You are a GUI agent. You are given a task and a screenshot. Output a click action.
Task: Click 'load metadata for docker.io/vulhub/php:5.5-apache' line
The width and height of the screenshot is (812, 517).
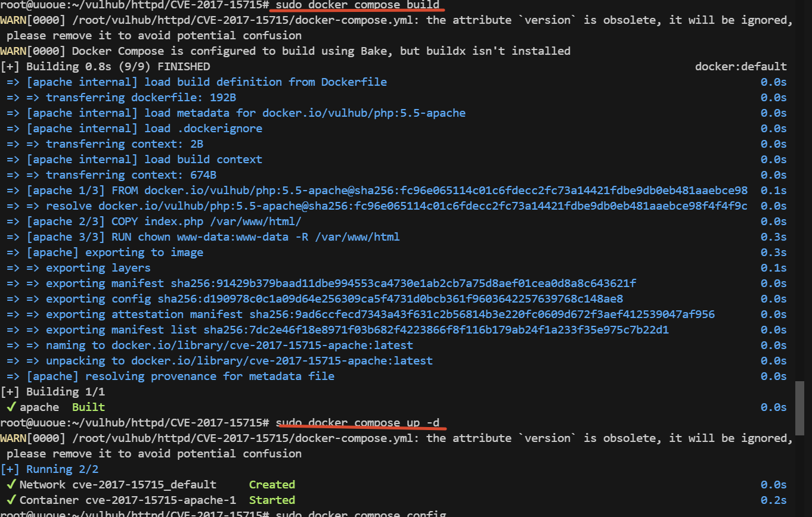click(236, 113)
